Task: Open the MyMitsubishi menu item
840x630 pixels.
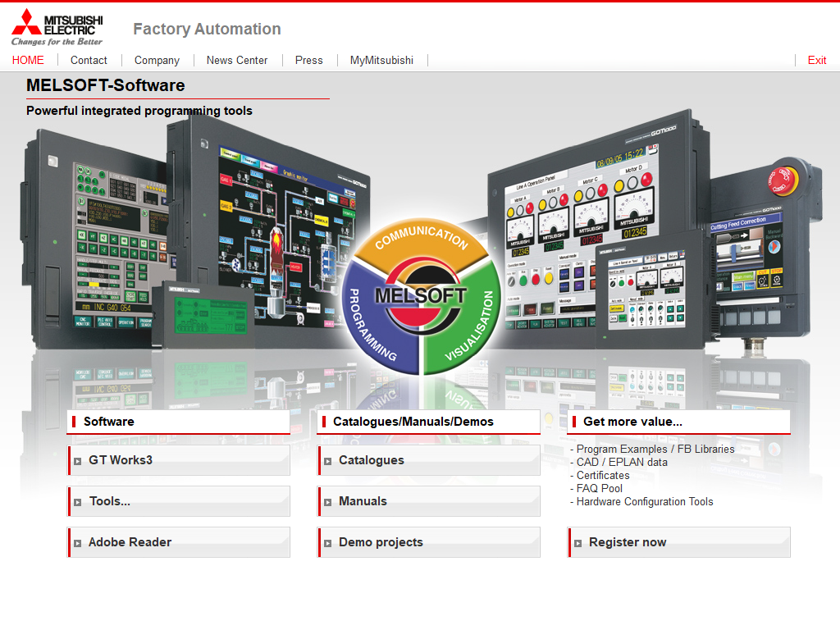Action: coord(381,60)
